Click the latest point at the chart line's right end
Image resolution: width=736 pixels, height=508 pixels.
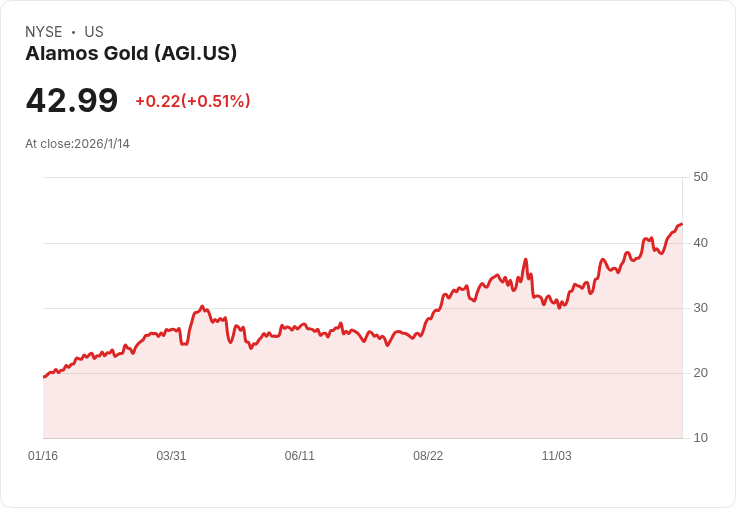point(681,224)
